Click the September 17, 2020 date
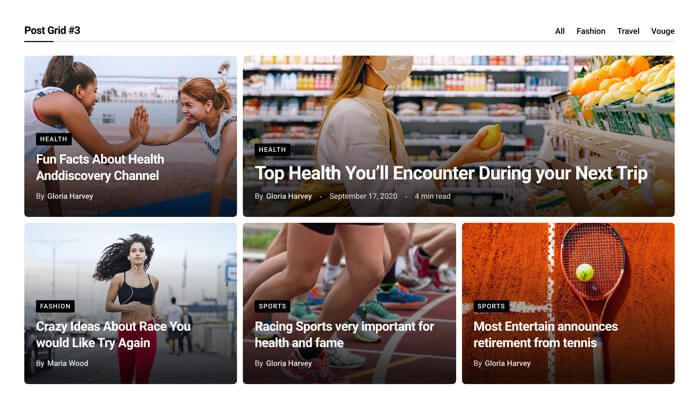This screenshot has width=700, height=410. [363, 196]
